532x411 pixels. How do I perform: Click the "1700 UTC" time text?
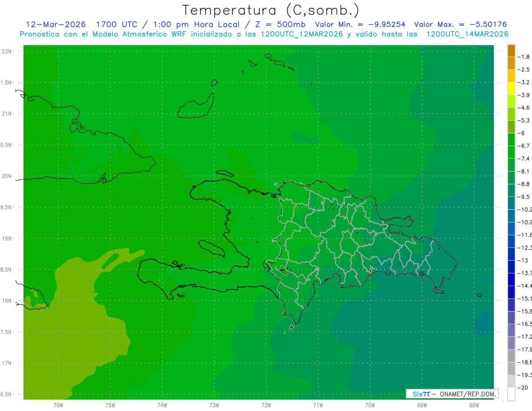pyautogui.click(x=117, y=24)
